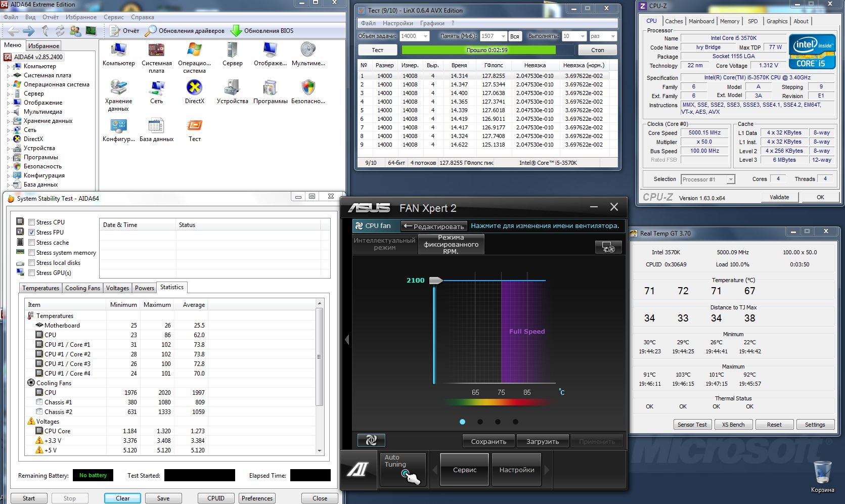
Task: Switch to the Mainboard tab in CPU-Z
Action: click(701, 21)
